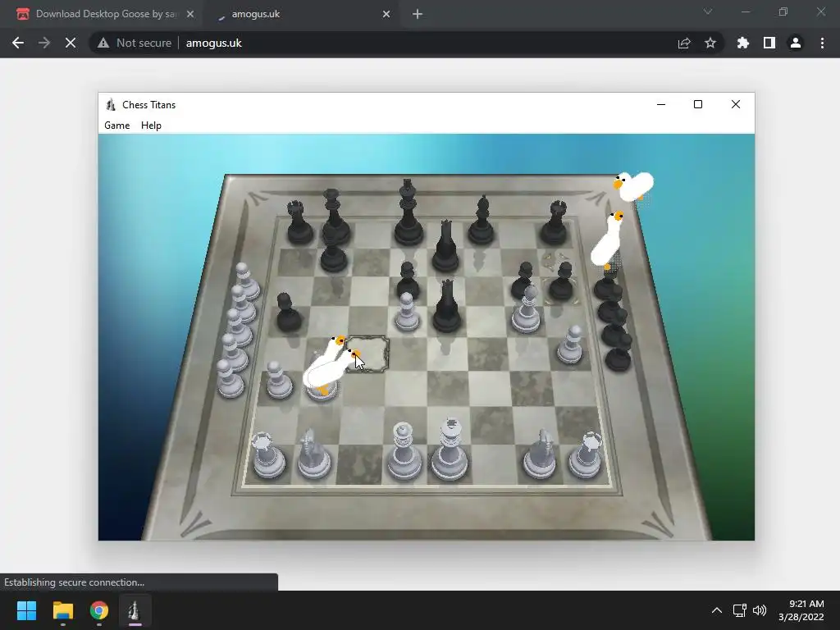Open a new browser tab
Screen dimensions: 840x630
[x=418, y=14]
